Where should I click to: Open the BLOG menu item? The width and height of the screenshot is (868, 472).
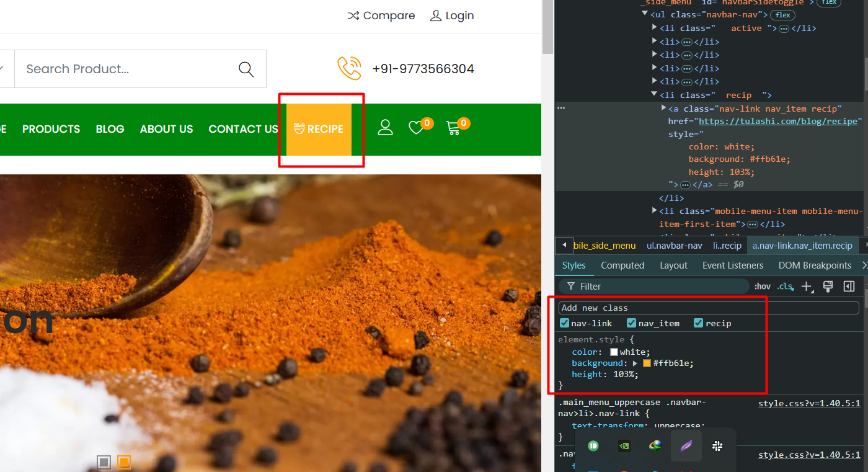point(110,129)
